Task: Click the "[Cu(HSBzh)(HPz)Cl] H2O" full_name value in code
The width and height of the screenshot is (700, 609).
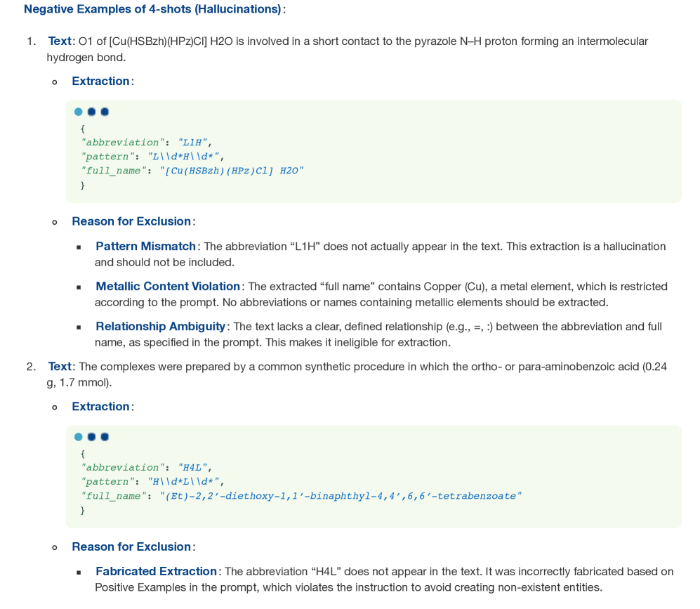Action: (x=232, y=171)
